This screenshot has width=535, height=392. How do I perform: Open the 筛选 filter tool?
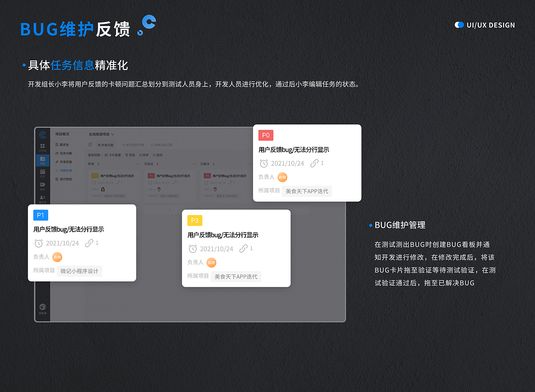[x=130, y=155]
